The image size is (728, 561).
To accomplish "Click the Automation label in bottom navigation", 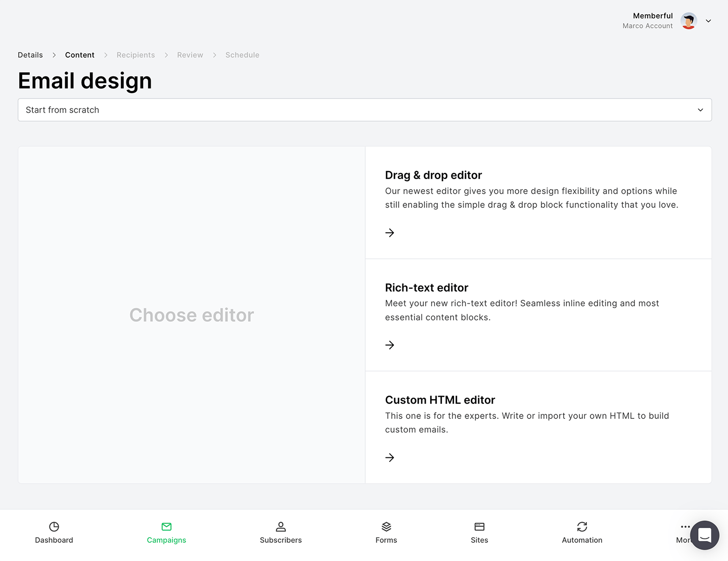I will click(582, 540).
